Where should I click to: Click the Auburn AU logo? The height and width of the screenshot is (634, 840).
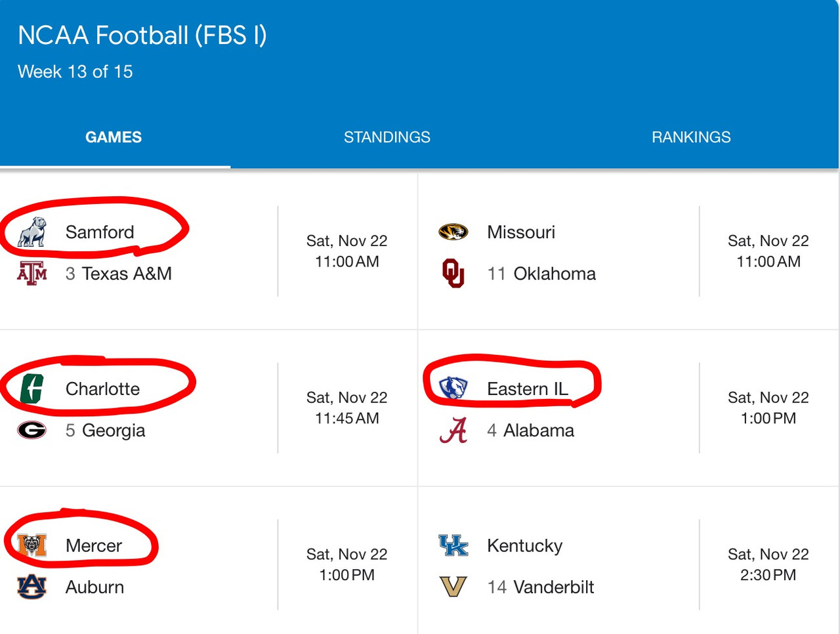point(32,587)
